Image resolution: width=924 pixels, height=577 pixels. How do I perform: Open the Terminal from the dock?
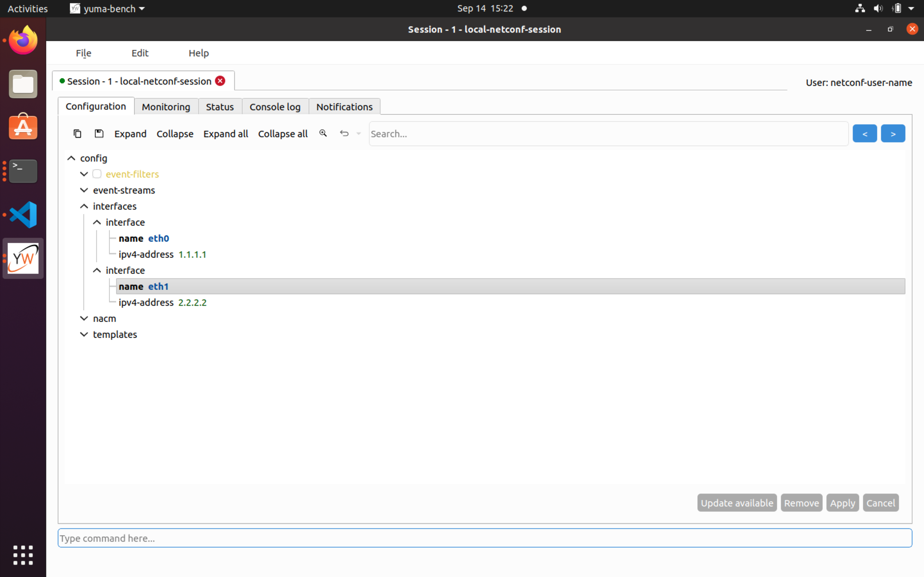(x=23, y=171)
